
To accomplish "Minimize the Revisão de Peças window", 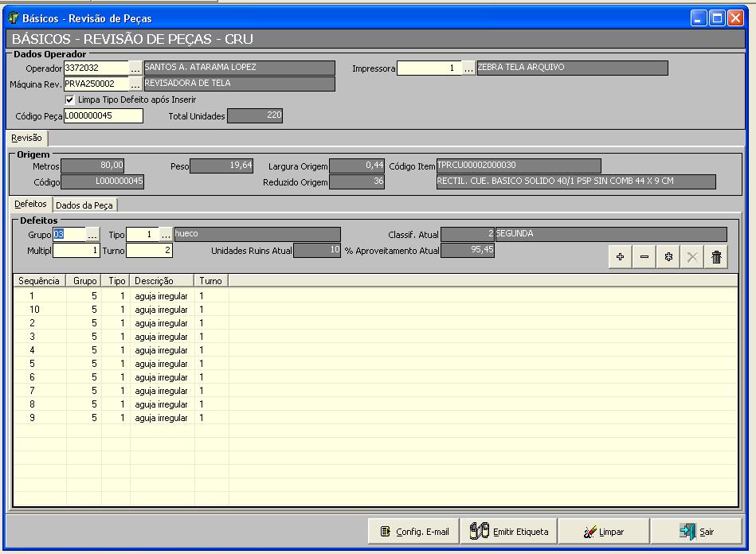I will pos(699,18).
